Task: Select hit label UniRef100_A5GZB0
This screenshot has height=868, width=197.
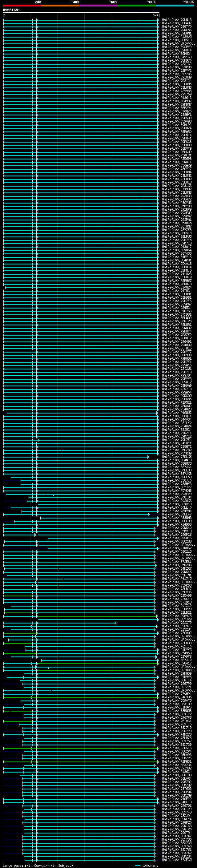Action: point(177,450)
